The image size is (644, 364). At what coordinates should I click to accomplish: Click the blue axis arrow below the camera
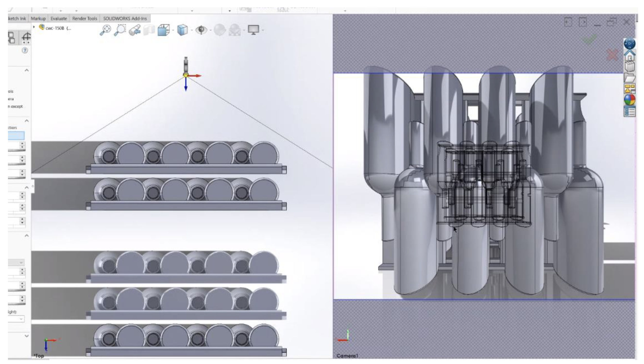pos(186,84)
